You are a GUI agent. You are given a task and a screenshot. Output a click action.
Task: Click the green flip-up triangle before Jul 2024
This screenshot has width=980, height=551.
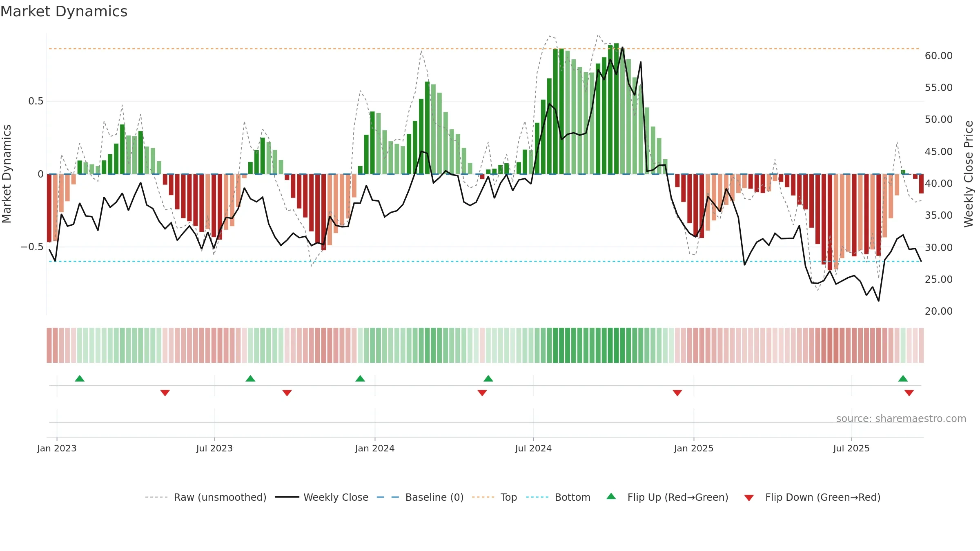[x=488, y=378]
